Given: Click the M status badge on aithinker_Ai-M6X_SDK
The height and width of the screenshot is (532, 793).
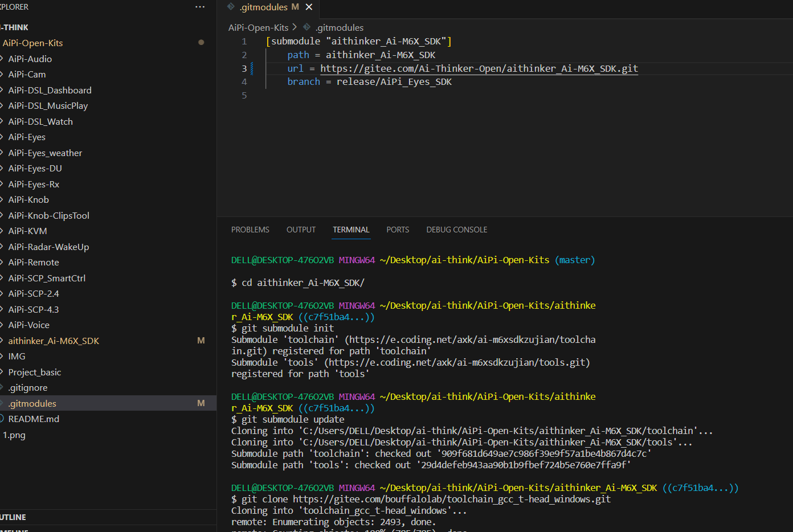Looking at the screenshot, I should pyautogui.click(x=201, y=341).
